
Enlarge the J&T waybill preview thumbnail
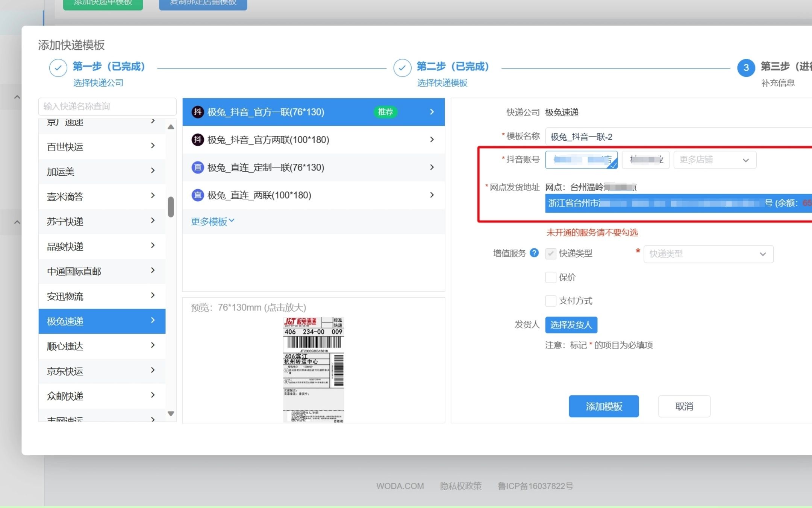pyautogui.click(x=314, y=370)
